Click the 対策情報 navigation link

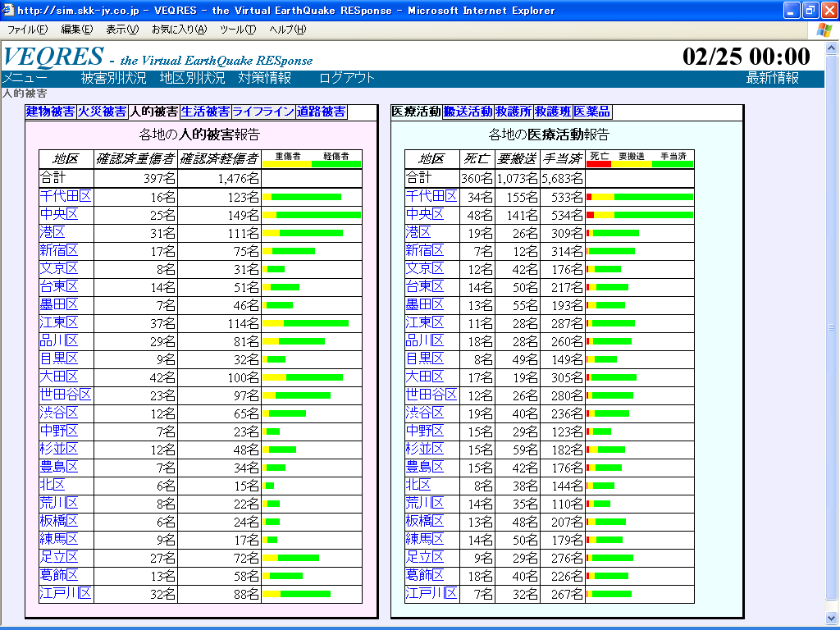pos(264,78)
